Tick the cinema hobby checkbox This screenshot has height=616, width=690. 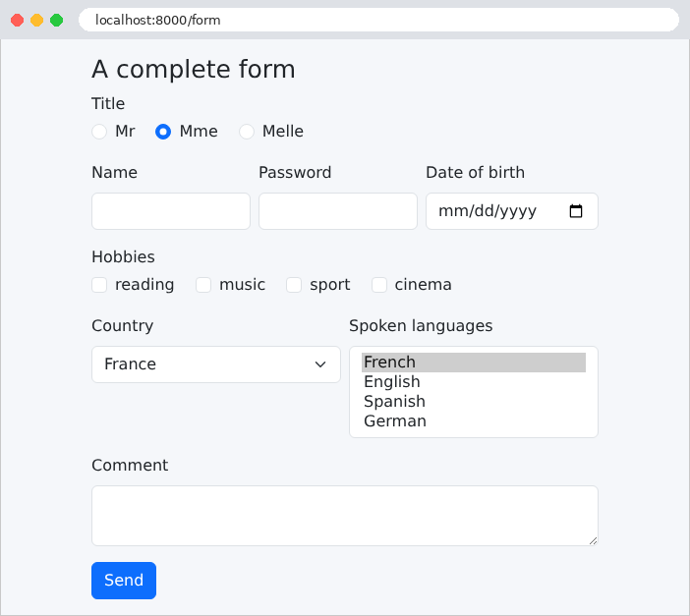coord(379,285)
